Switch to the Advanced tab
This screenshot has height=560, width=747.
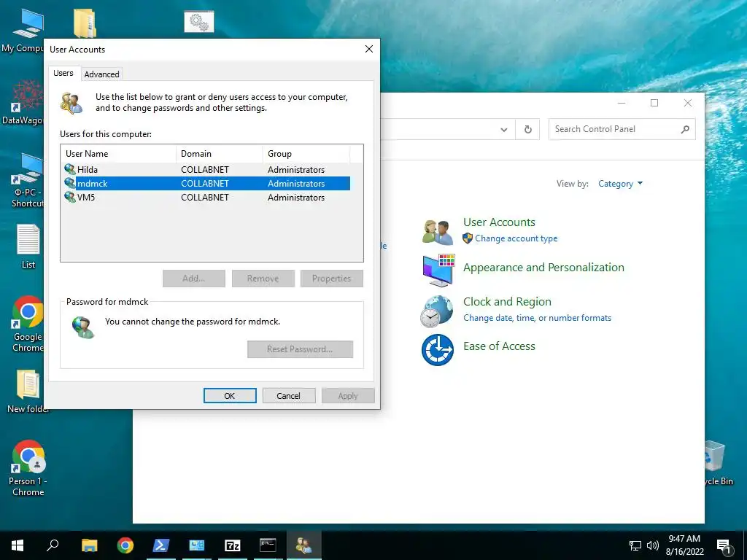101,74
